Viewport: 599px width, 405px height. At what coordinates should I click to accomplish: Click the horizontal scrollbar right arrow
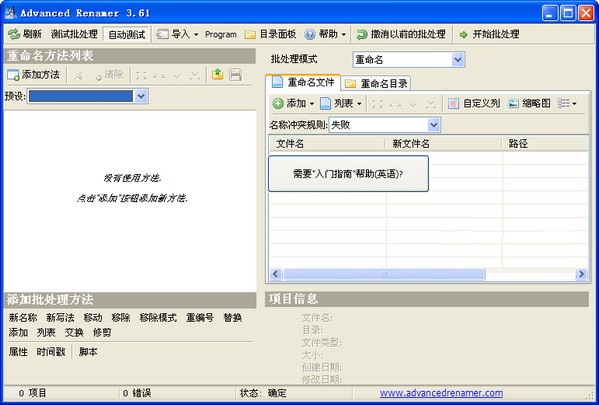[x=581, y=274]
